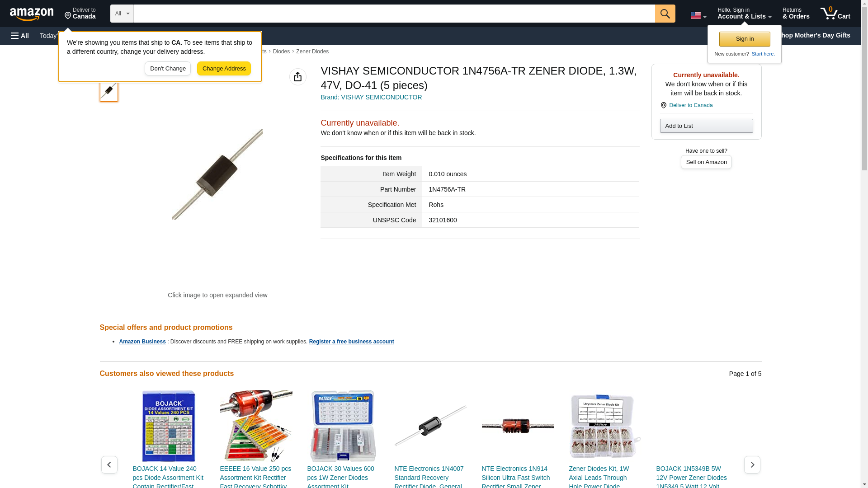Select Zener Diodes breadcrumb
Screen dimensions: 868x488
point(312,52)
